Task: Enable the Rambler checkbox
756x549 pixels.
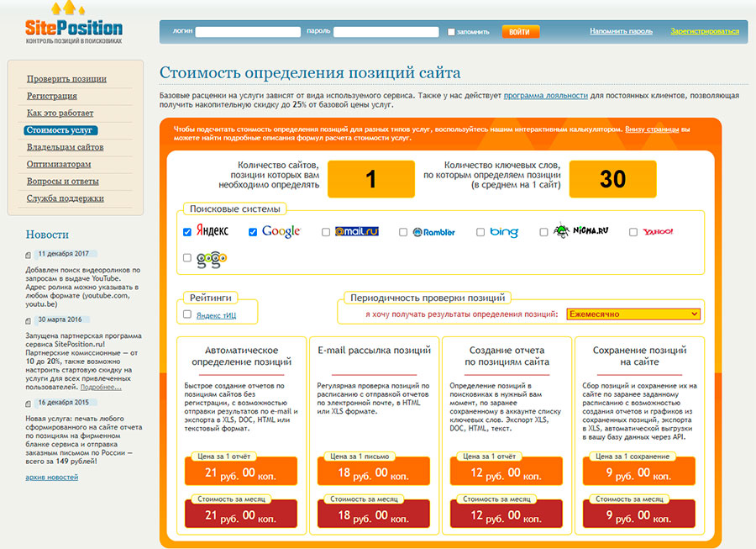Action: pyautogui.click(x=403, y=232)
